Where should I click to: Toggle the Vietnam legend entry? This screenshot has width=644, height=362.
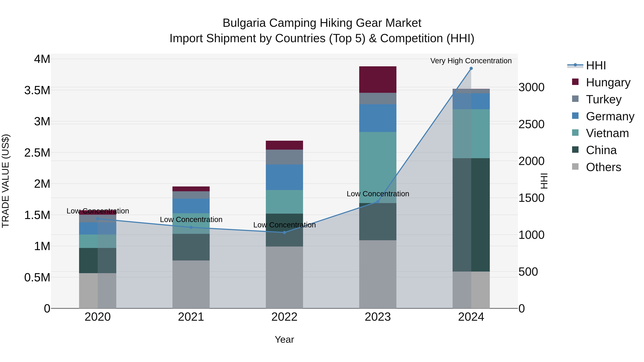(x=600, y=133)
